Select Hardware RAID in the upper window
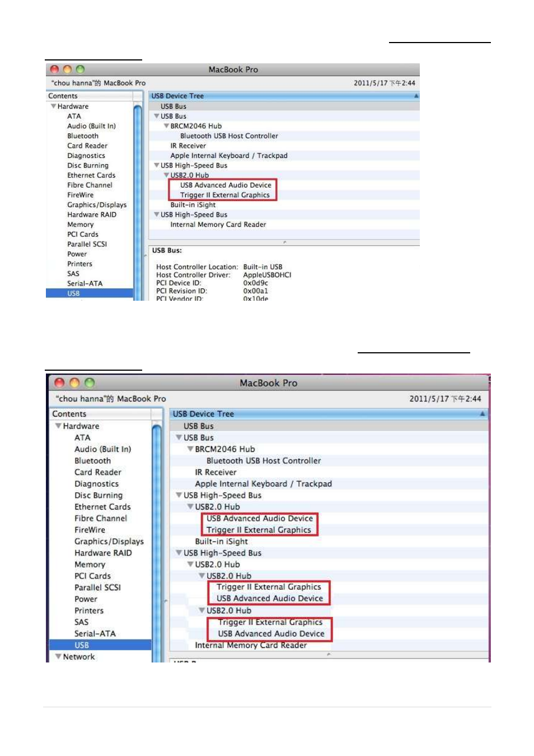The image size is (534, 756). coord(92,214)
